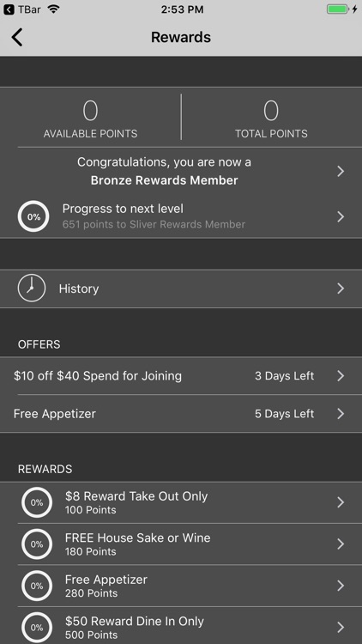The image size is (362, 644).
Task: Tap progress ring beside Progress to next level
Action: point(33,216)
